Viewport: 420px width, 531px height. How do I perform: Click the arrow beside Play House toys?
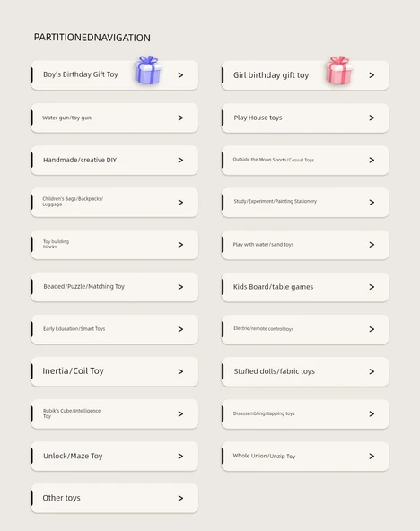pyautogui.click(x=372, y=118)
